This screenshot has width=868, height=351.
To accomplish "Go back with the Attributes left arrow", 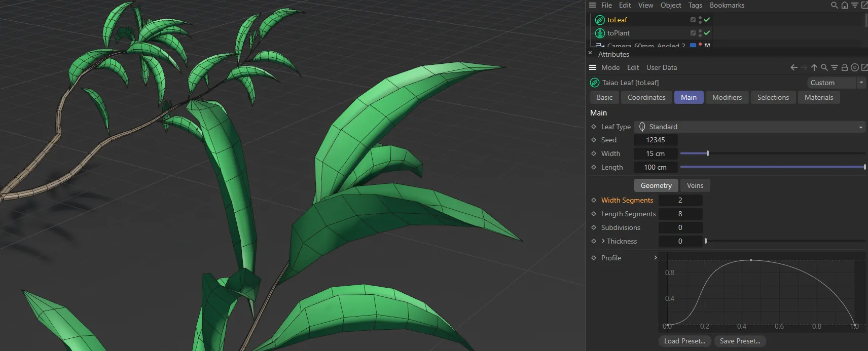I will click(794, 67).
